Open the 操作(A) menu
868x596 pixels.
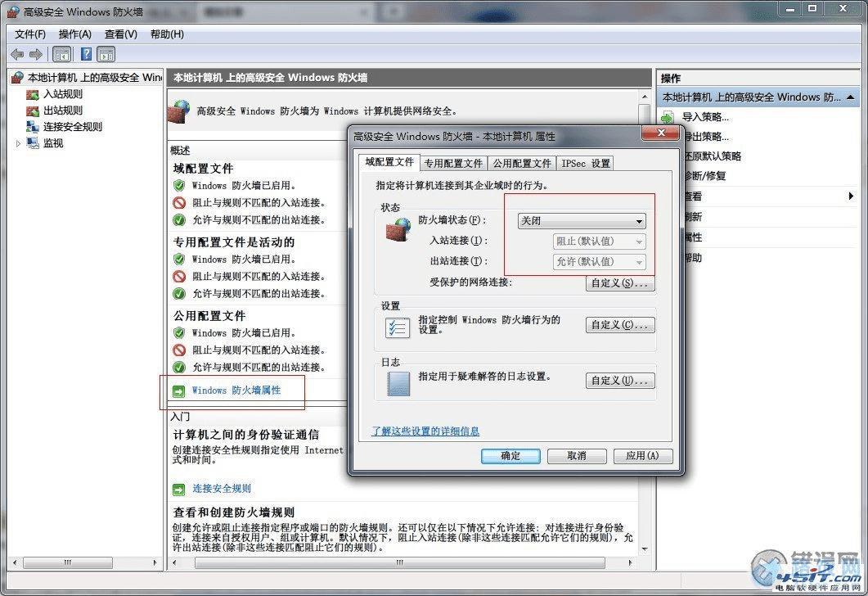[75, 34]
